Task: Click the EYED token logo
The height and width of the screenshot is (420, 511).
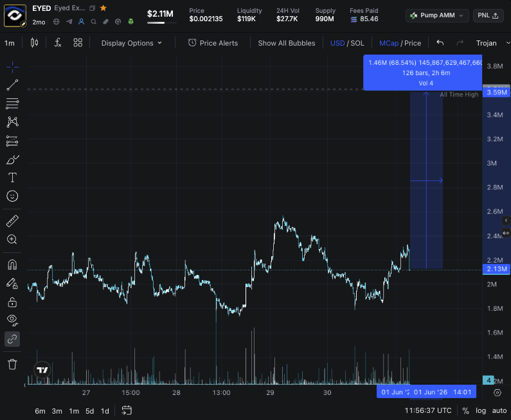Action: point(15,15)
